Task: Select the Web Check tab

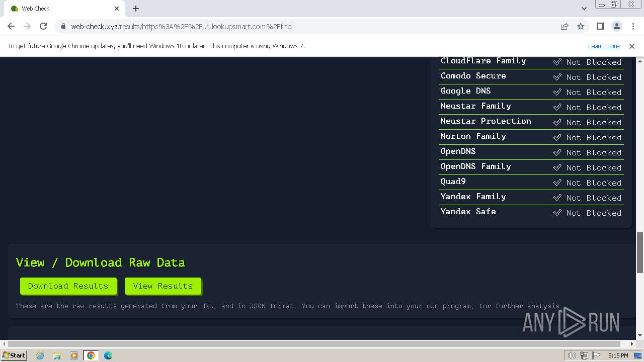Action: tap(65, 9)
